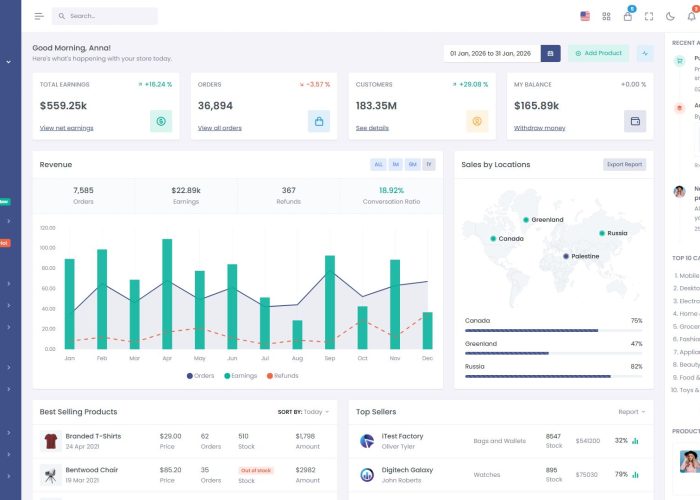The image size is (700, 500).
Task: Click the Greenland map marker
Action: click(x=526, y=220)
